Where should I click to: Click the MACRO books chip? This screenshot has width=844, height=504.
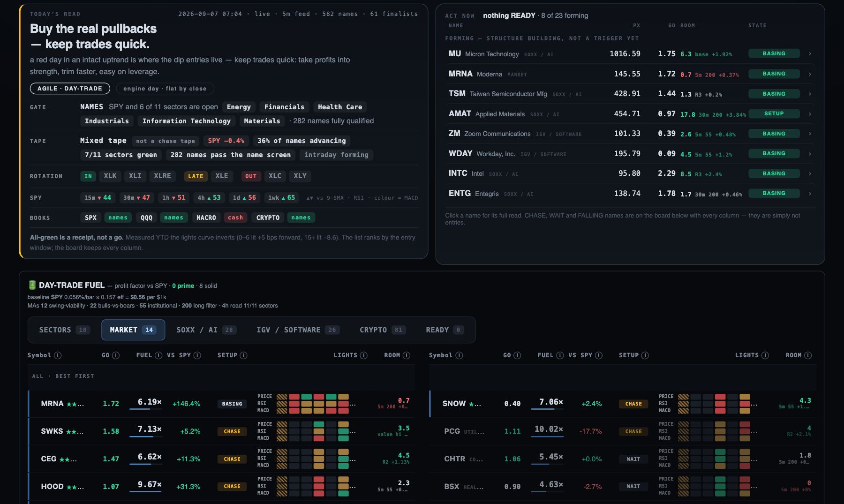tap(206, 218)
